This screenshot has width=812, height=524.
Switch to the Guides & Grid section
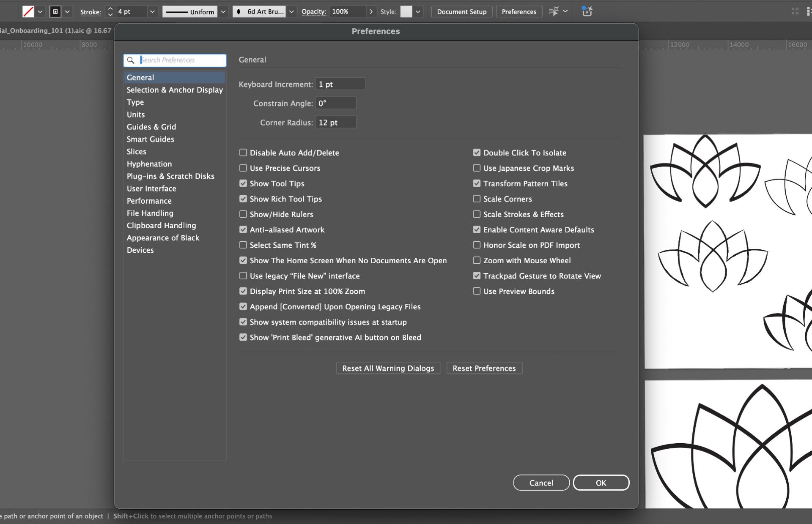(x=151, y=126)
